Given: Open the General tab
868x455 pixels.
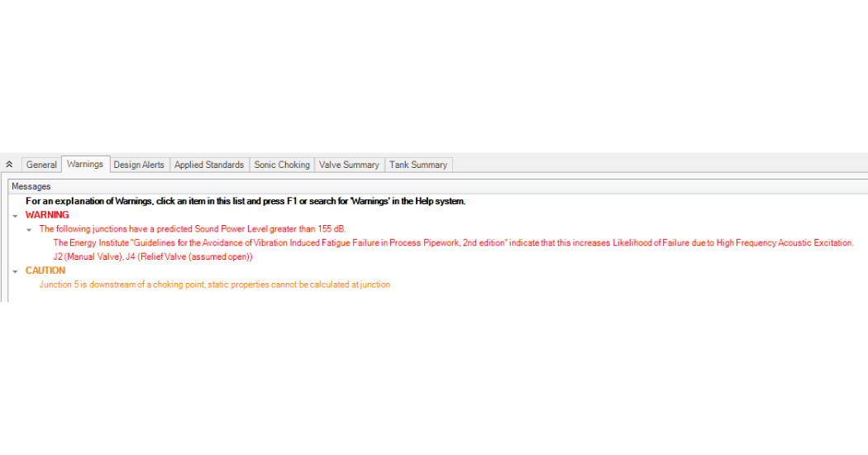Looking at the screenshot, I should click(x=41, y=165).
